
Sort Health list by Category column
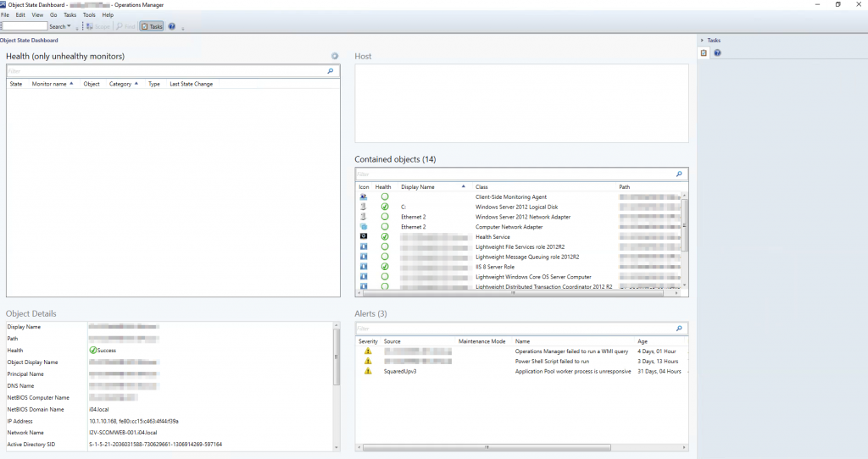point(123,84)
